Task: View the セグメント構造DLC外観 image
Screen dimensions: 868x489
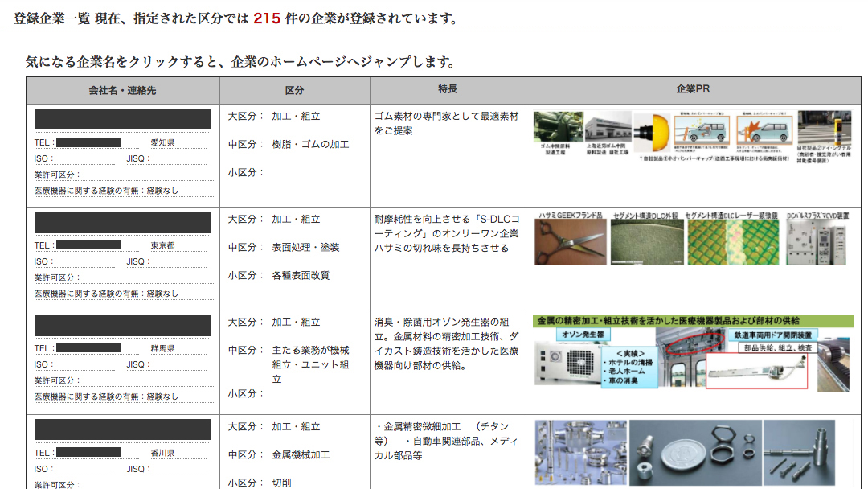Action: point(647,242)
